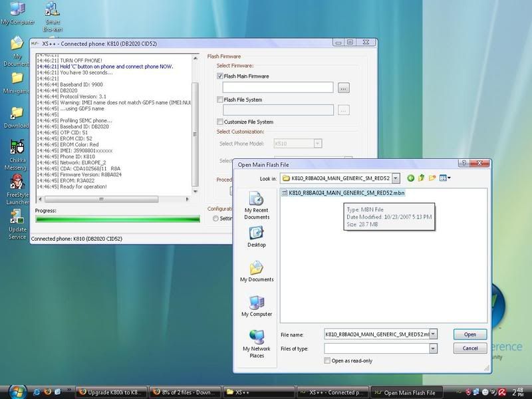Select the Chikka Messenger desktop icon
The height and width of the screenshot is (399, 532).
16,155
